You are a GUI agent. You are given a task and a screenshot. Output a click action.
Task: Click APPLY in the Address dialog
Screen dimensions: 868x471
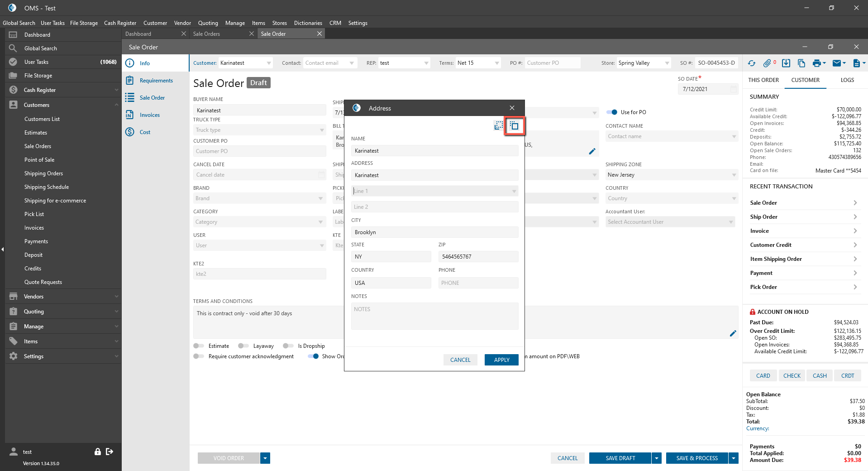pos(501,360)
